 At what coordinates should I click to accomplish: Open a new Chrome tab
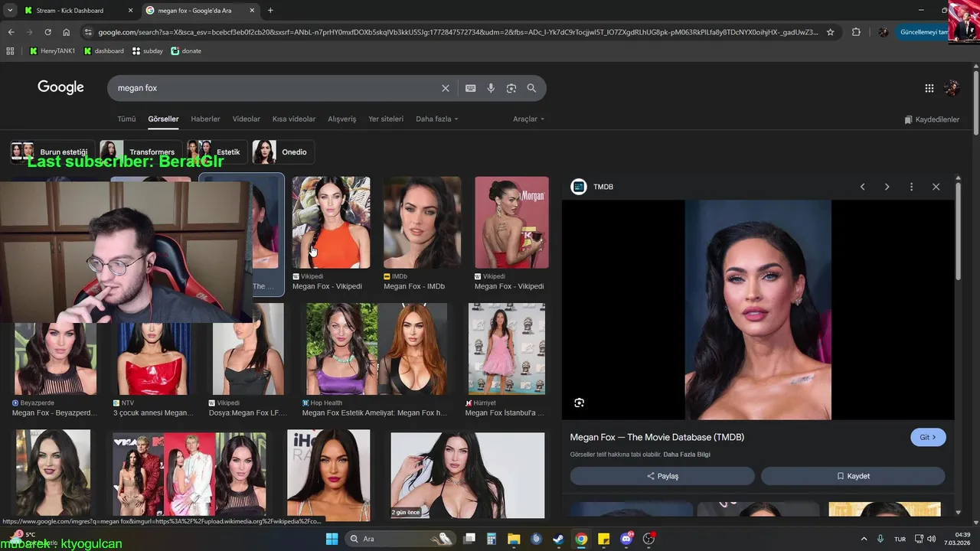pyautogui.click(x=270, y=11)
